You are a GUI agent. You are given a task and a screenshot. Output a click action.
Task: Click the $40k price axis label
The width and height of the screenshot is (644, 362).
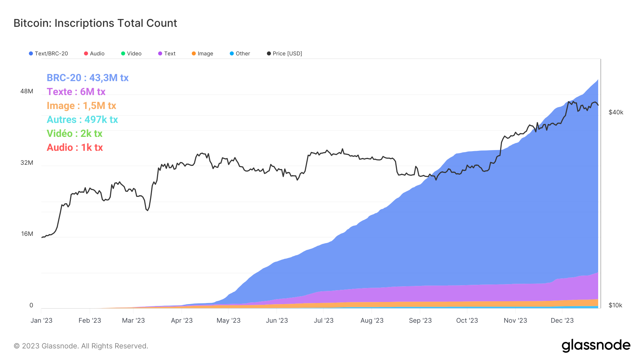(x=616, y=113)
